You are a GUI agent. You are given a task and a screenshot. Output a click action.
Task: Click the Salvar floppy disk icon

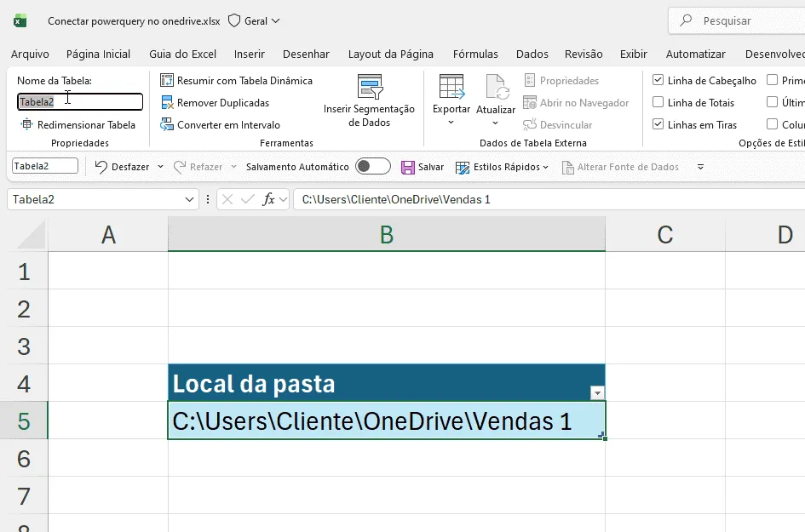pos(408,167)
